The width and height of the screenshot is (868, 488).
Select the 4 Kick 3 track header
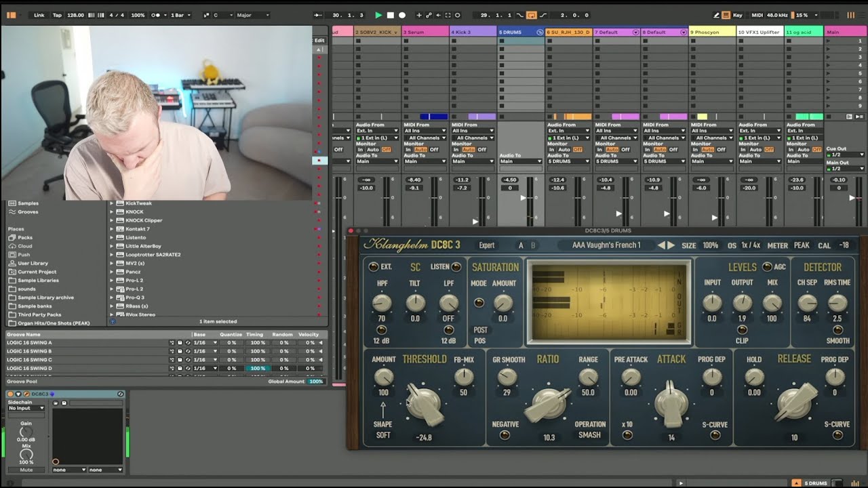tap(473, 32)
